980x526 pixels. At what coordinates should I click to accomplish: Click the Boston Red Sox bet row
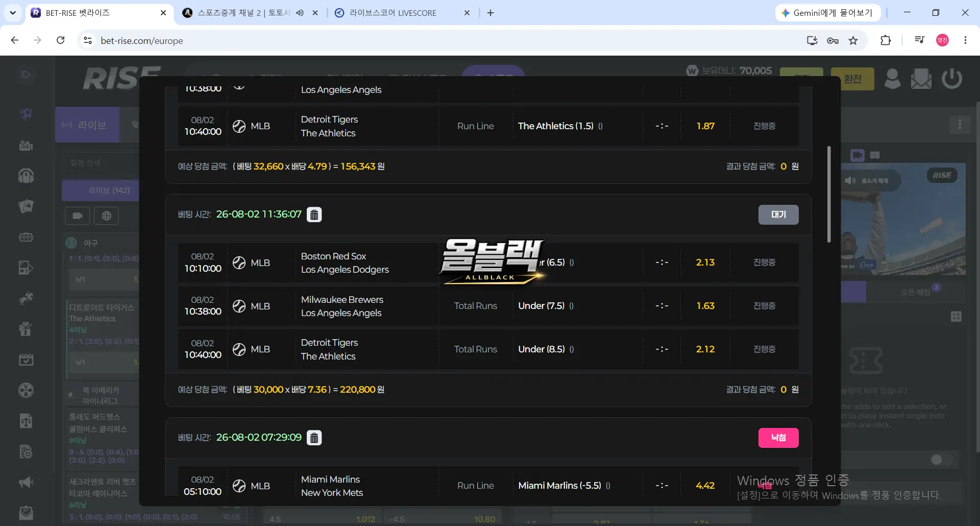(488, 262)
